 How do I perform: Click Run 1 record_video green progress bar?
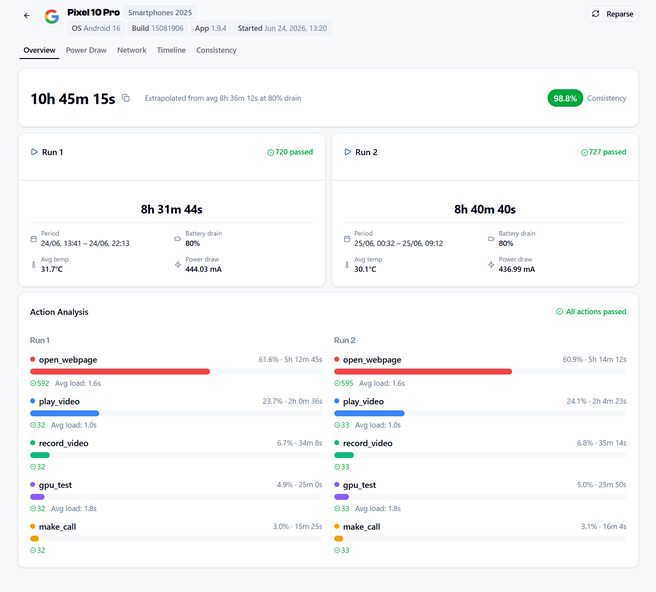tap(40, 455)
